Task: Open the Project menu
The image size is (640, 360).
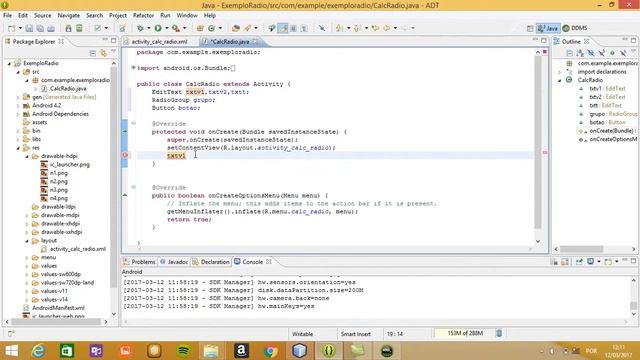Action: pos(118,16)
